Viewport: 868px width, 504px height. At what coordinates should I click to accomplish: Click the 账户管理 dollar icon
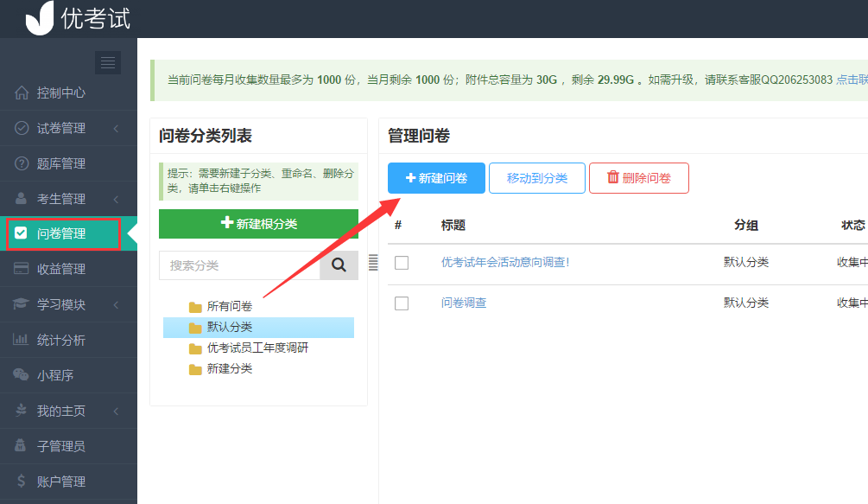(21, 481)
